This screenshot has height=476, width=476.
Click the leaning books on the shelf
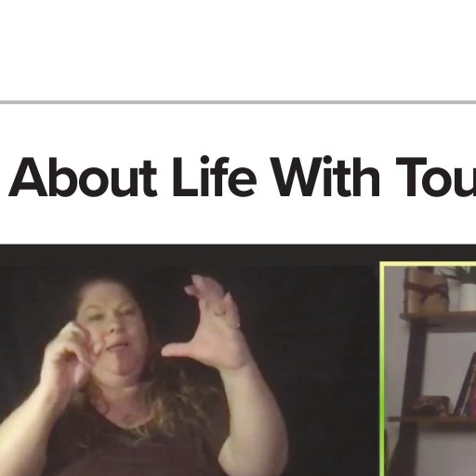click(467, 386)
